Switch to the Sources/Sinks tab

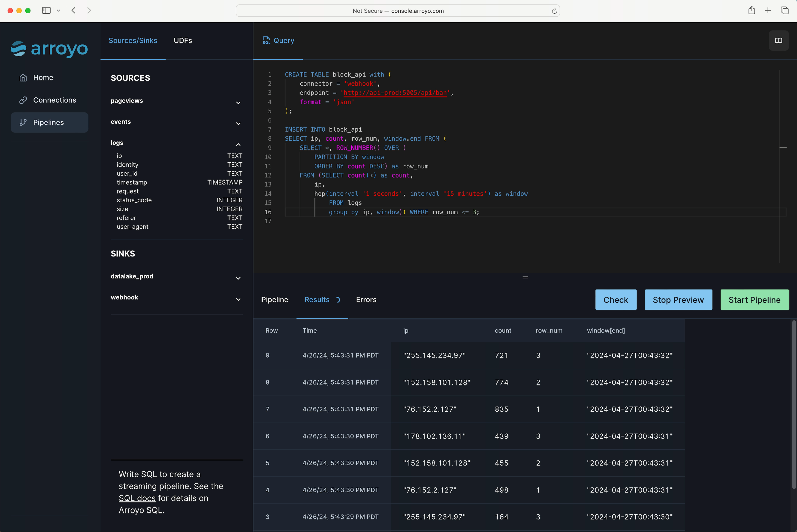(133, 40)
